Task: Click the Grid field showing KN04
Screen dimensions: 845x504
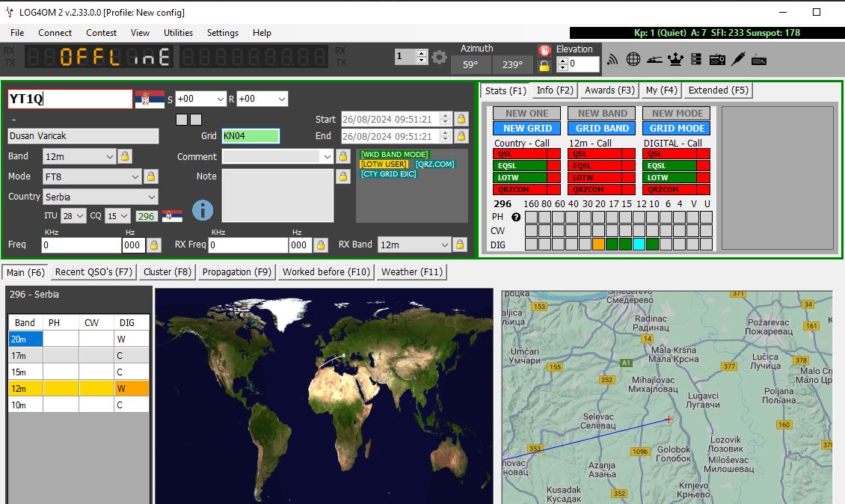Action: (251, 136)
